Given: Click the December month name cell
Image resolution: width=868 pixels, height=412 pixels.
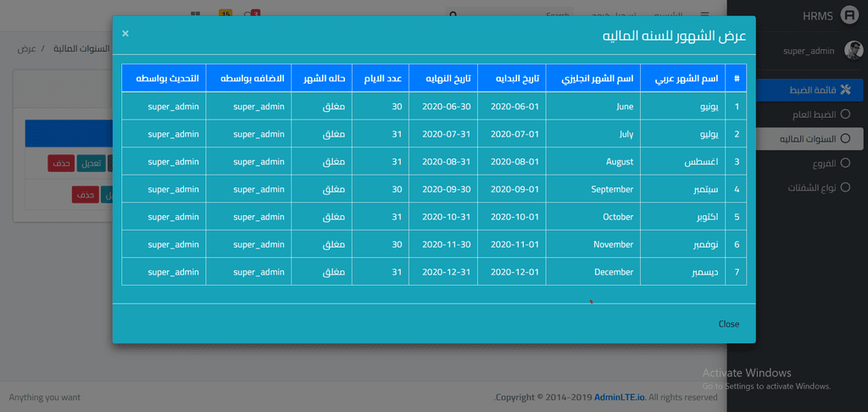Looking at the screenshot, I should (x=593, y=272).
